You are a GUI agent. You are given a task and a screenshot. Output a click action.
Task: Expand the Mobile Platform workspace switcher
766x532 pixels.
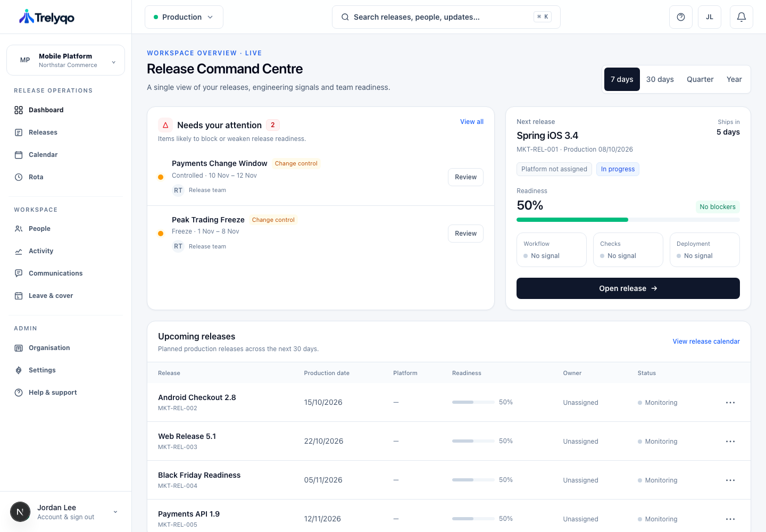coord(66,60)
